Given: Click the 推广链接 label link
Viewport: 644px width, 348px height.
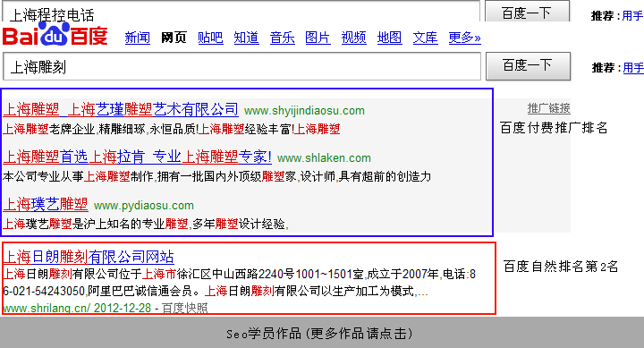Looking at the screenshot, I should (x=548, y=108).
